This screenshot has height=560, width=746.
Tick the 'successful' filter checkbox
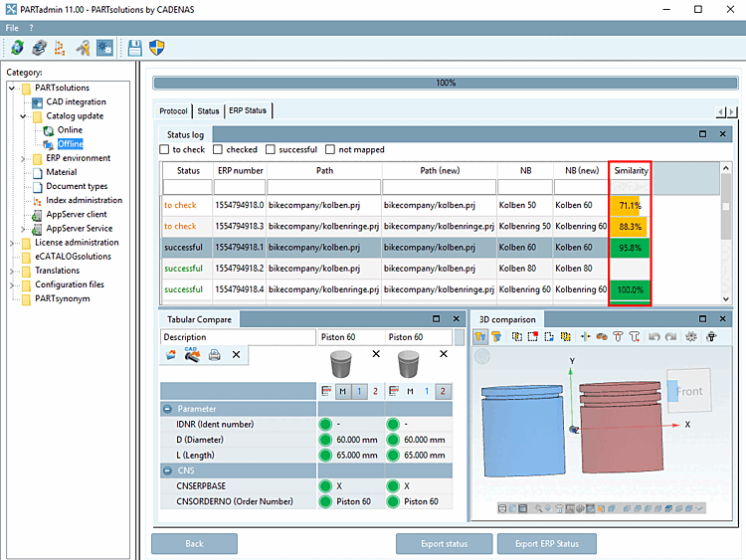270,150
